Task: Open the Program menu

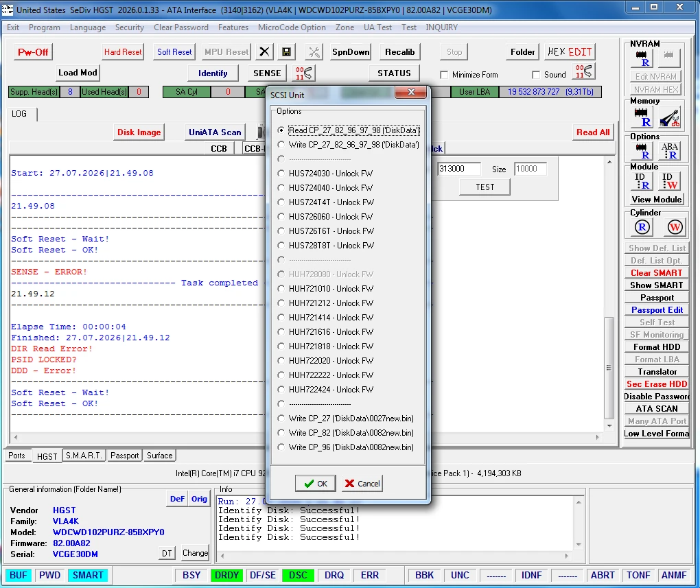Action: [x=44, y=27]
